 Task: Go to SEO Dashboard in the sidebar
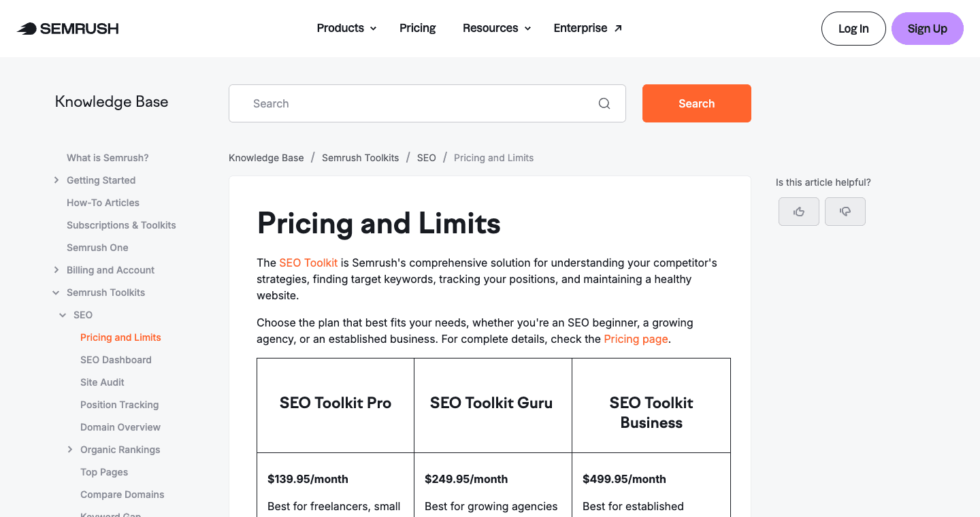116,359
